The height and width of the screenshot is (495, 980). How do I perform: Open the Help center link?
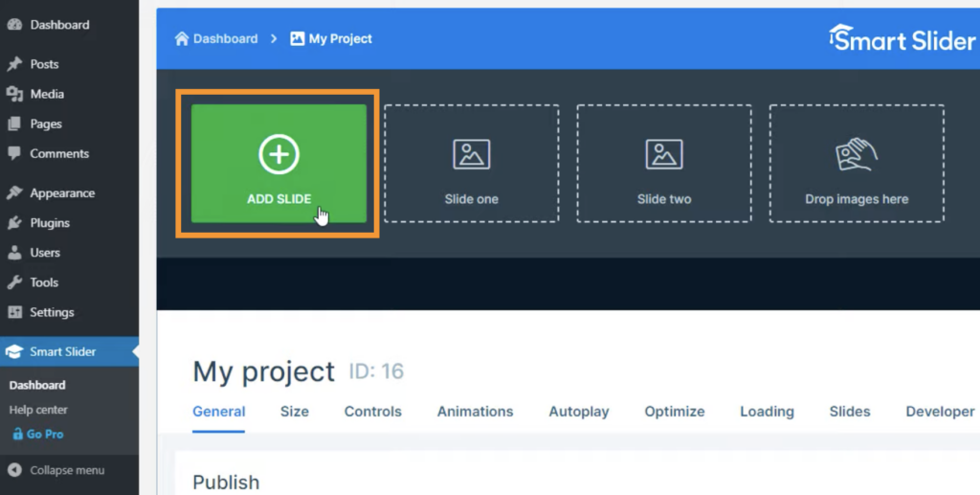pyautogui.click(x=38, y=410)
